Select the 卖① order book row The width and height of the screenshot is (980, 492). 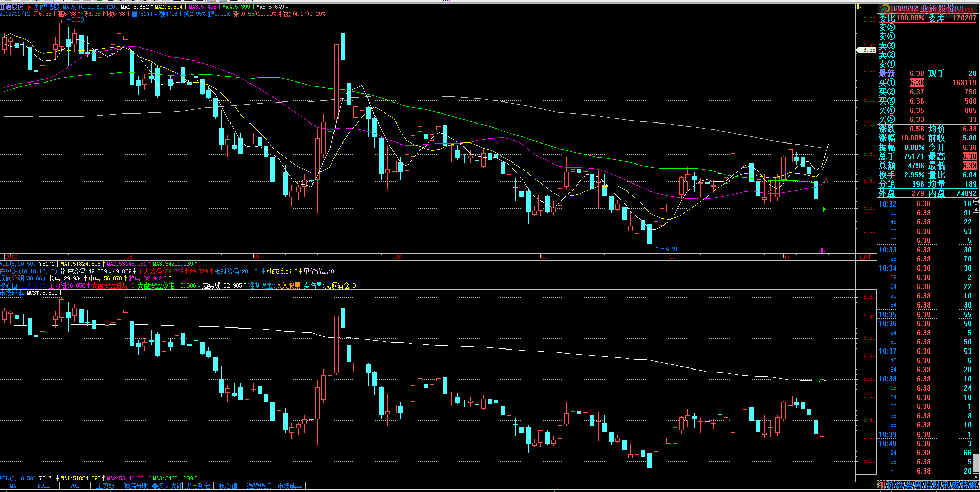[x=928, y=64]
